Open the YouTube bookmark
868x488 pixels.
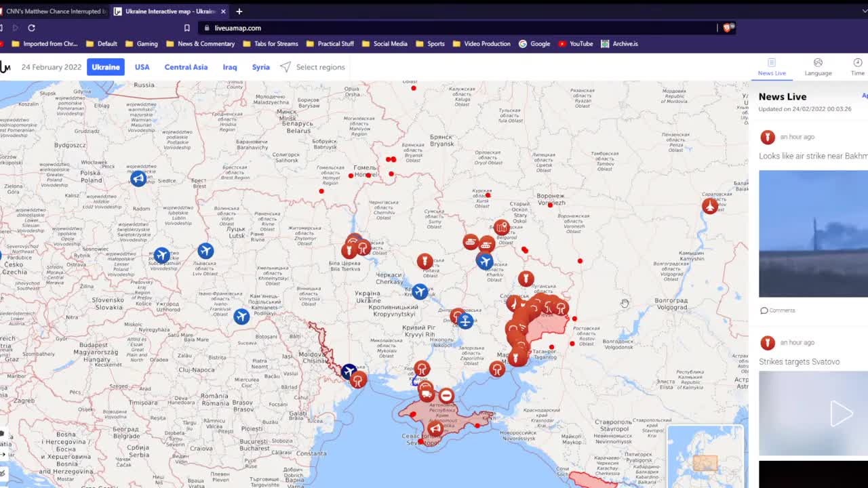click(x=576, y=43)
